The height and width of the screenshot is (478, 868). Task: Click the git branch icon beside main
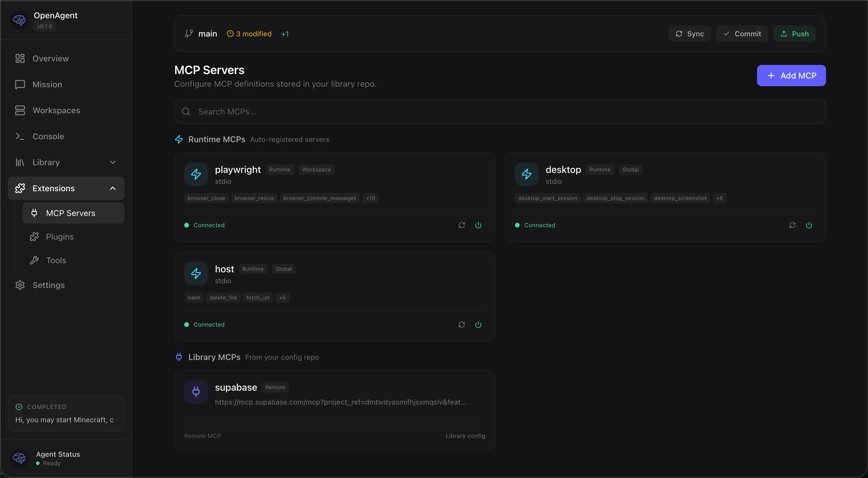point(189,34)
